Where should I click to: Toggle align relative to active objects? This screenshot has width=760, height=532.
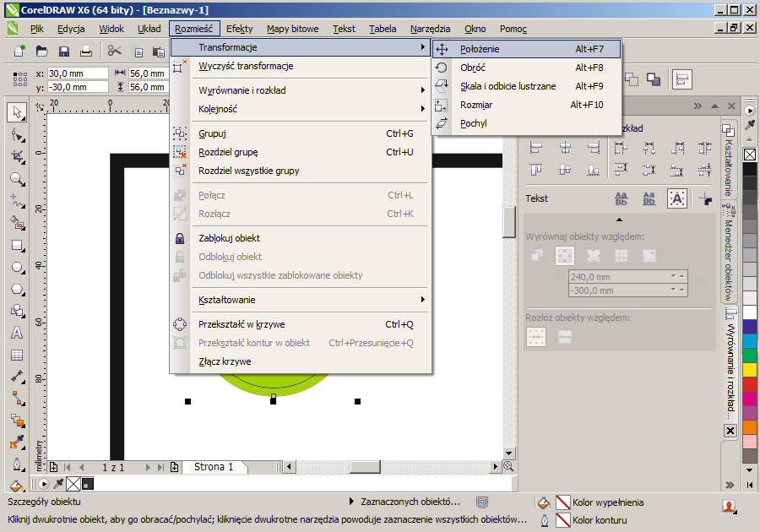pyautogui.click(x=536, y=255)
